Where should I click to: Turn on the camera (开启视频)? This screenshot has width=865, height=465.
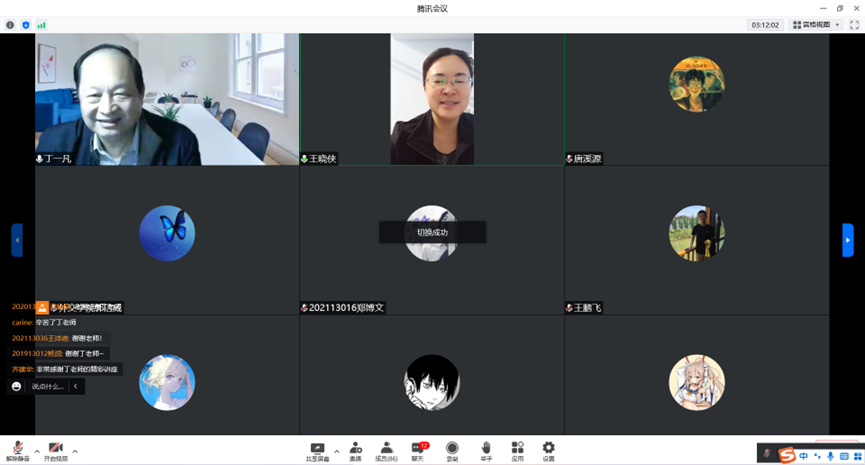(x=56, y=449)
